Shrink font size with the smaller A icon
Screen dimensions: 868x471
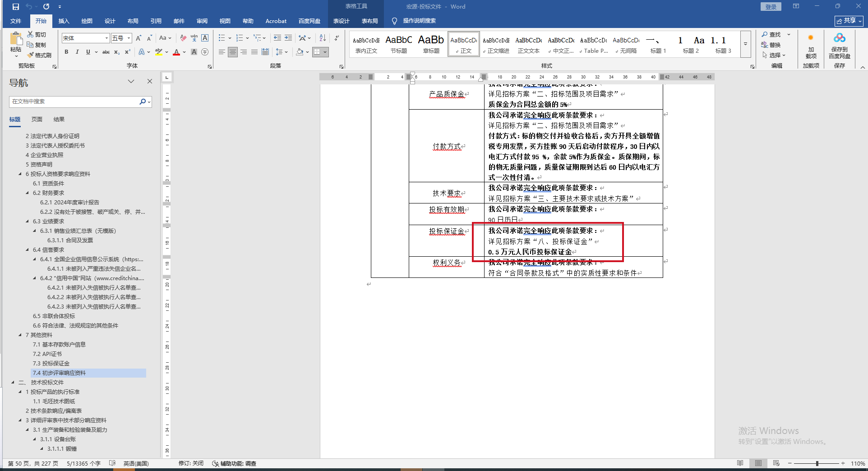[x=149, y=38]
